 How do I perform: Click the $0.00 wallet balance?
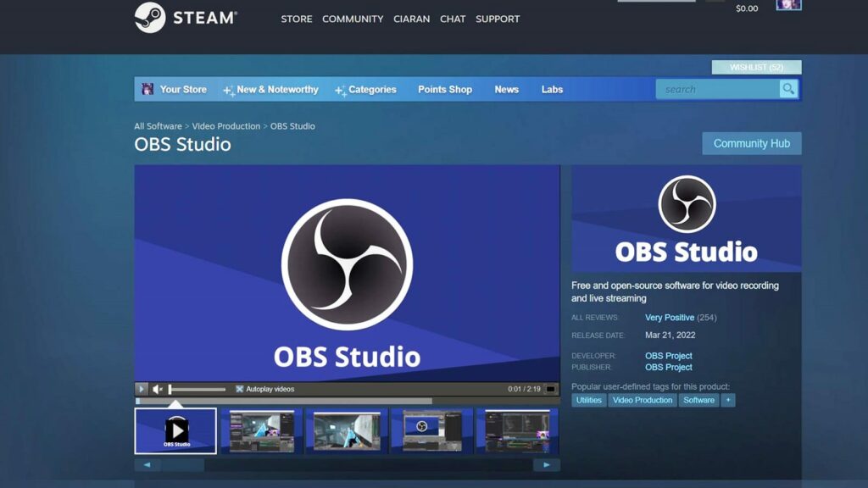pyautogui.click(x=747, y=8)
